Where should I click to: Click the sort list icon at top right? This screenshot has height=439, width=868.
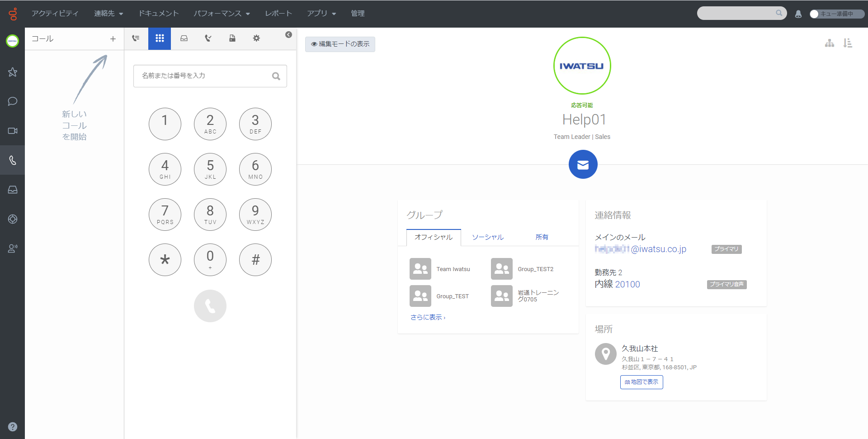(848, 43)
